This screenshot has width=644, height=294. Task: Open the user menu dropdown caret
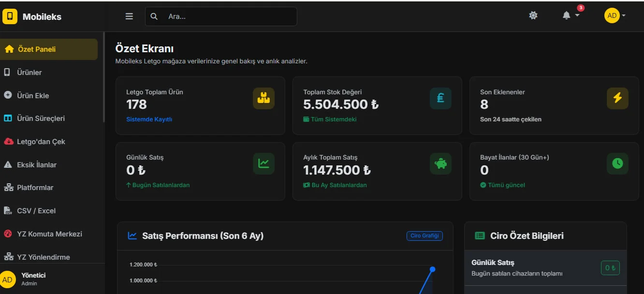click(624, 15)
